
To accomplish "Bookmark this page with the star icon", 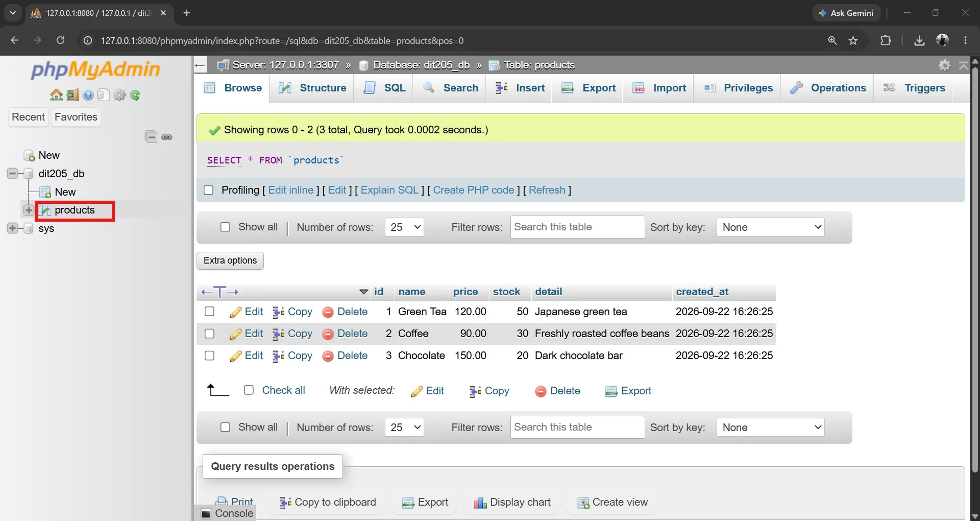I will click(x=853, y=40).
